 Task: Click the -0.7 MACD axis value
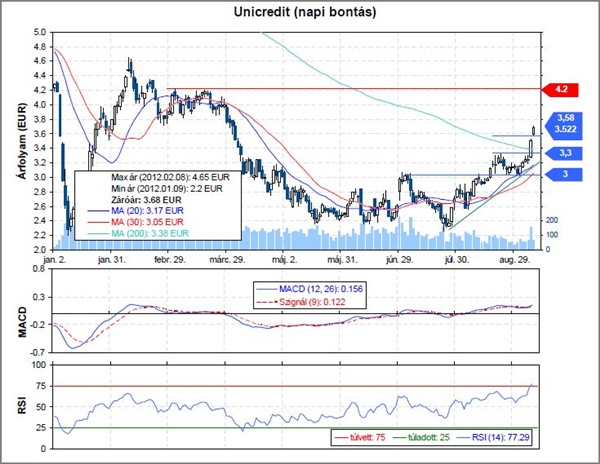[38, 352]
